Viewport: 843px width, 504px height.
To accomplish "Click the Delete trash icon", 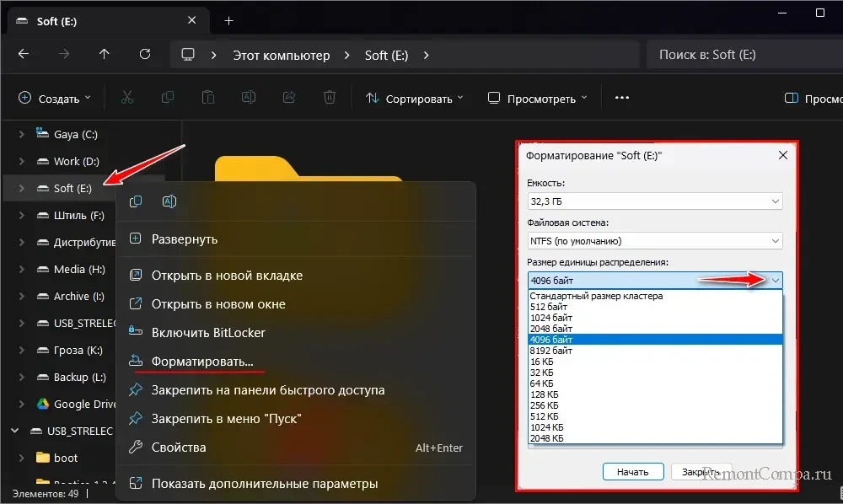I will coord(330,98).
